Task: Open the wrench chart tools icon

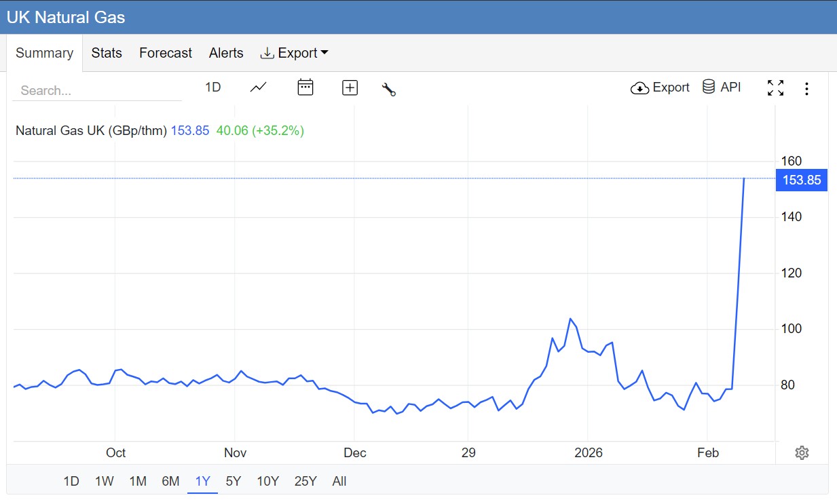Action: click(x=388, y=89)
